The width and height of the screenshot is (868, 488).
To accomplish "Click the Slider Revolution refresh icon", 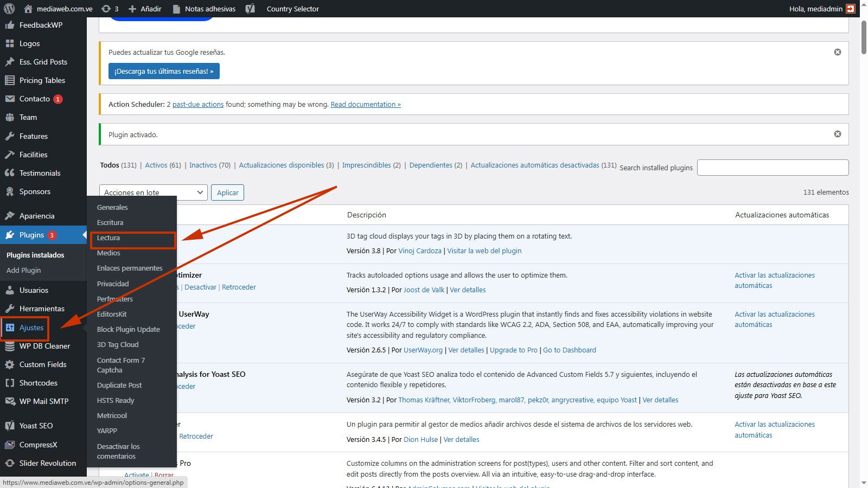I will point(10,463).
